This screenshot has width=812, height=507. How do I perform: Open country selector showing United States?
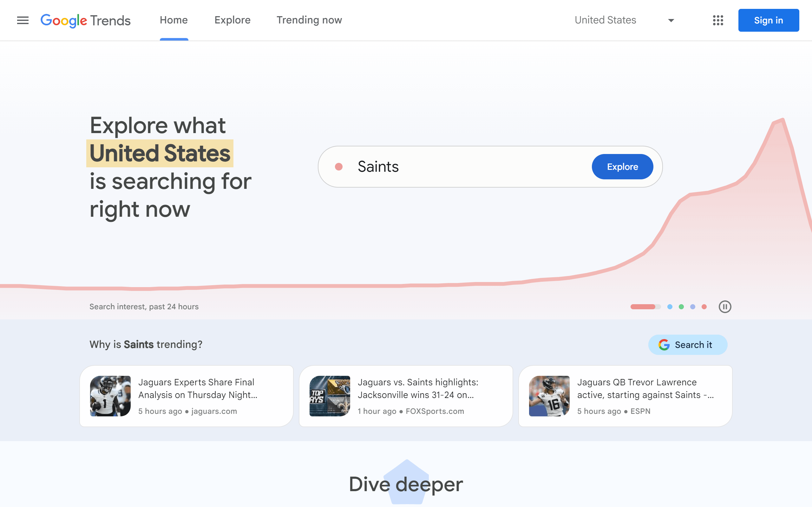[605, 20]
